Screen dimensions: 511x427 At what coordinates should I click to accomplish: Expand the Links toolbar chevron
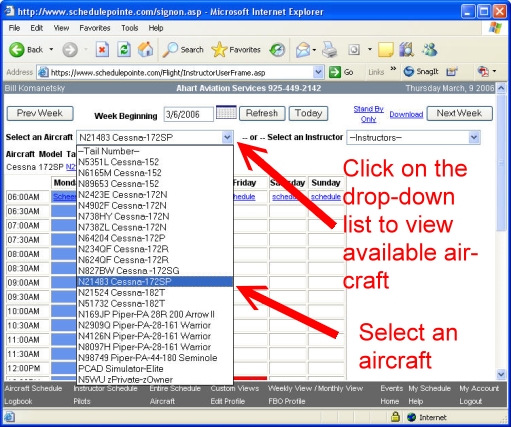pyautogui.click(x=393, y=69)
